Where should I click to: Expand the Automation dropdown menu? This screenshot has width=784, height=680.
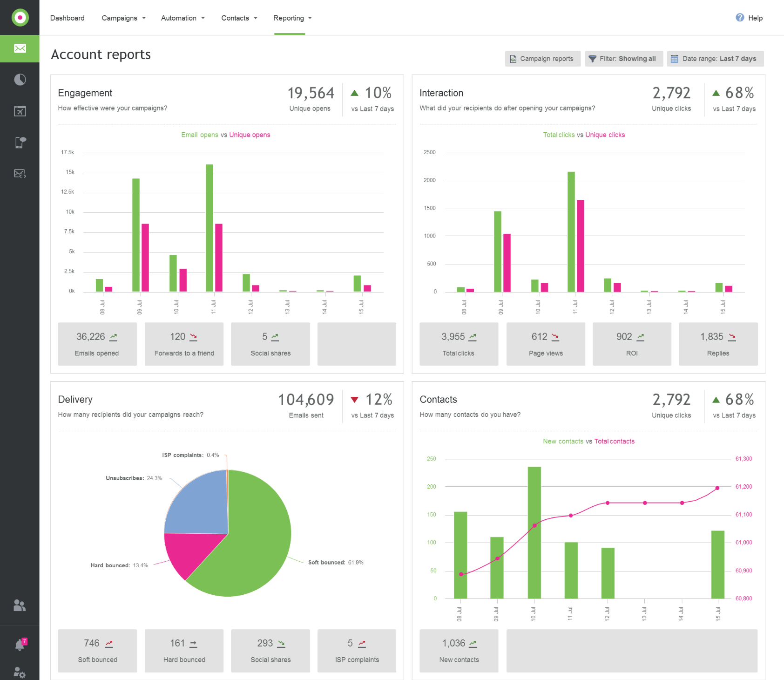[183, 18]
